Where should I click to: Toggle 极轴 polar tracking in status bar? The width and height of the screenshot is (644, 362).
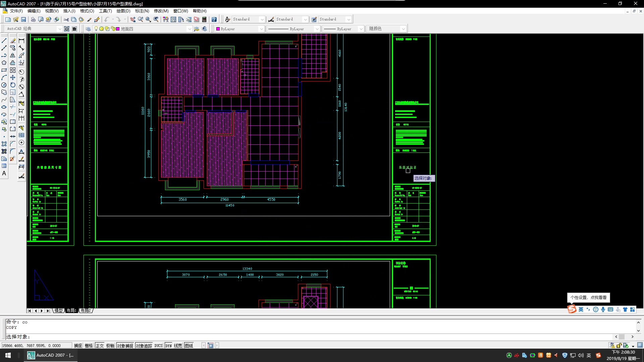pos(110,346)
